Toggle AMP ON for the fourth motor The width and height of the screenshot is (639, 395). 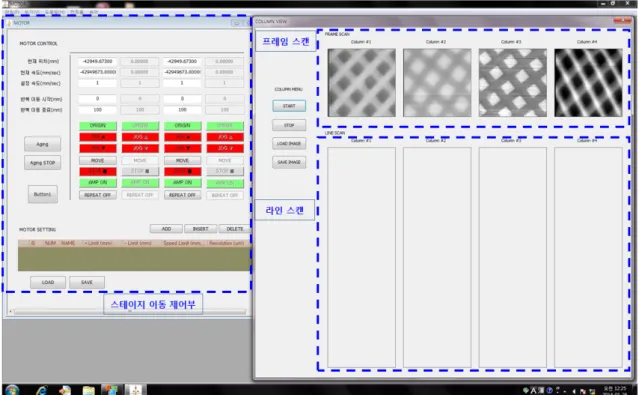(225, 183)
